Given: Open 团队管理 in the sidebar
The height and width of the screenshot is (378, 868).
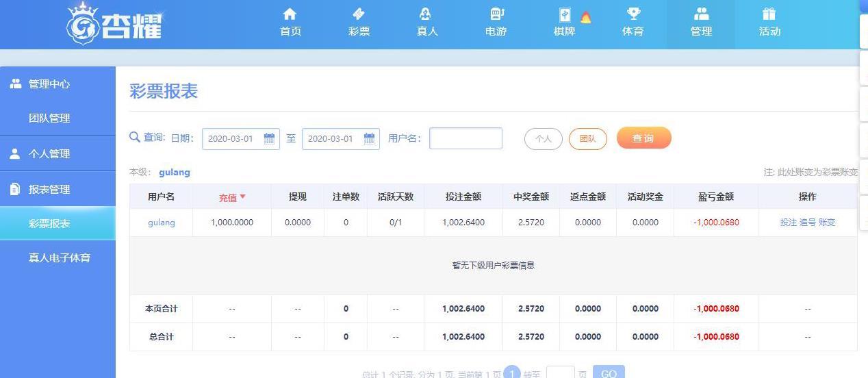Looking at the screenshot, I should point(49,118).
